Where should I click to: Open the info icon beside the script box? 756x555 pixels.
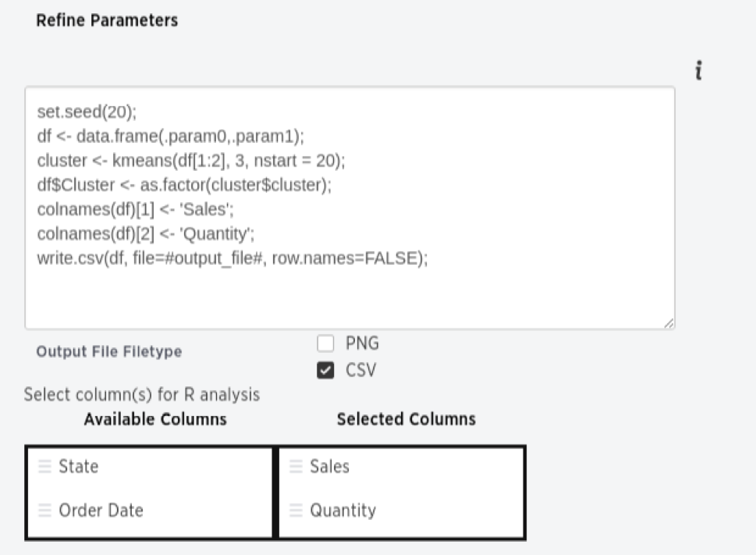698,70
